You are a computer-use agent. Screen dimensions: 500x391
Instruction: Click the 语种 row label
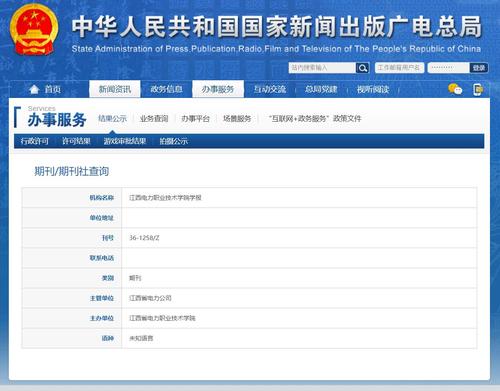(108, 338)
